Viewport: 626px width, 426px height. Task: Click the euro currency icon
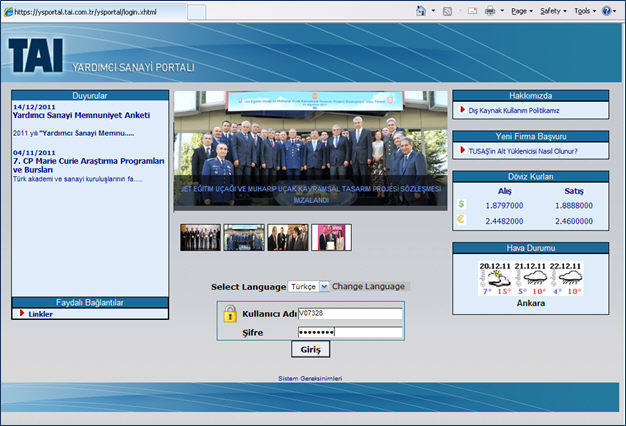(x=461, y=219)
